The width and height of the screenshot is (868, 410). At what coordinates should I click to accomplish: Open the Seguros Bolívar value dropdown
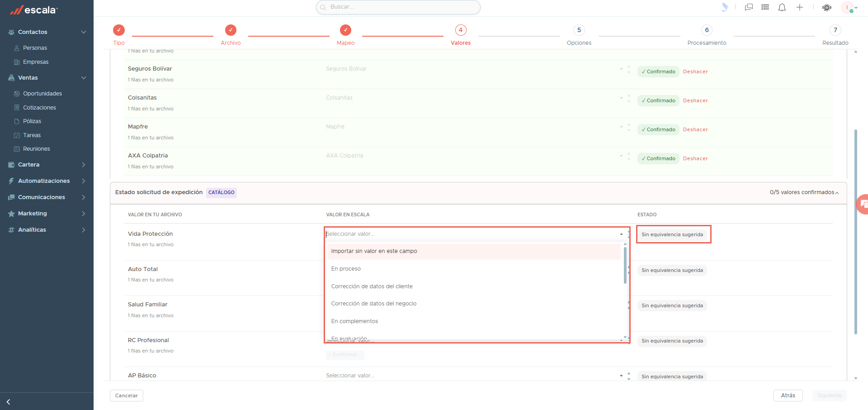[621, 69]
